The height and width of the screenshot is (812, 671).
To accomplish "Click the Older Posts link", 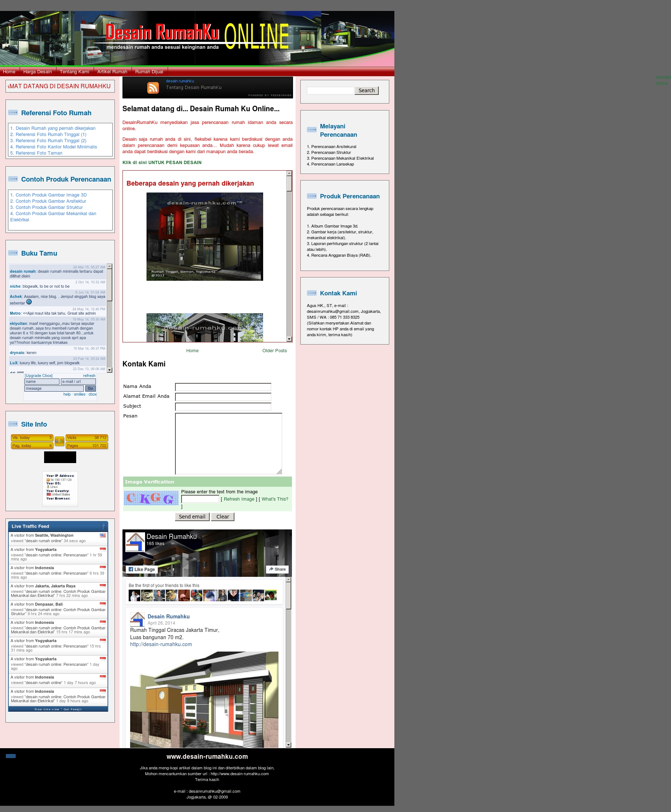I will pos(275,351).
